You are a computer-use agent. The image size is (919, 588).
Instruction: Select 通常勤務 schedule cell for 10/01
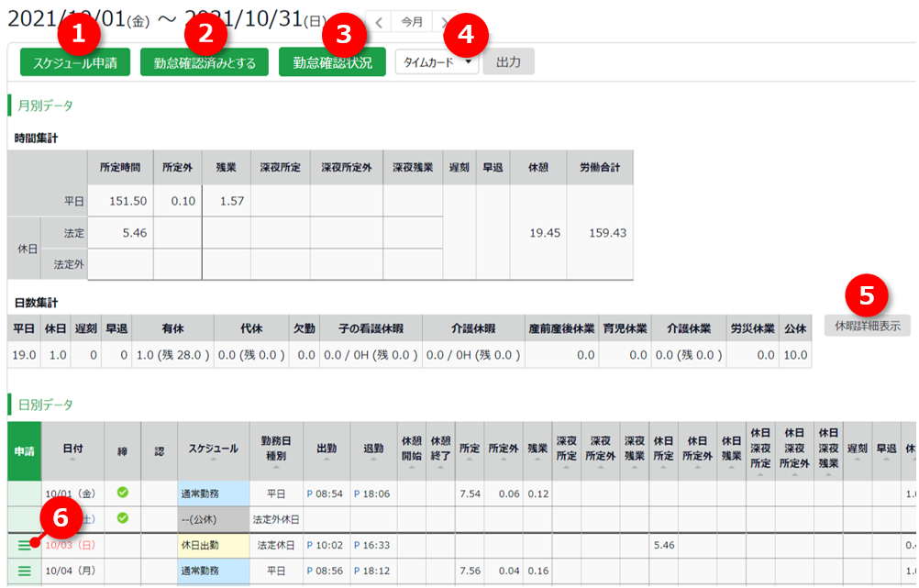[213, 494]
